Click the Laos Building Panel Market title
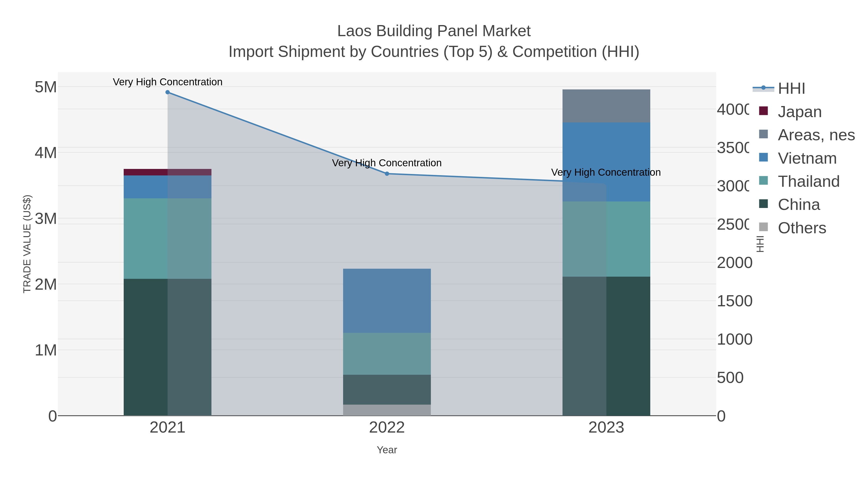 coord(434,31)
